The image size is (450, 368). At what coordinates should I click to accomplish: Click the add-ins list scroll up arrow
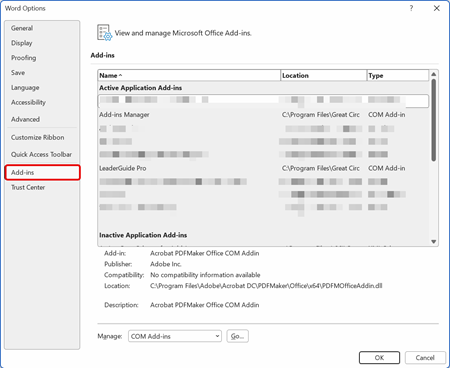(434, 74)
